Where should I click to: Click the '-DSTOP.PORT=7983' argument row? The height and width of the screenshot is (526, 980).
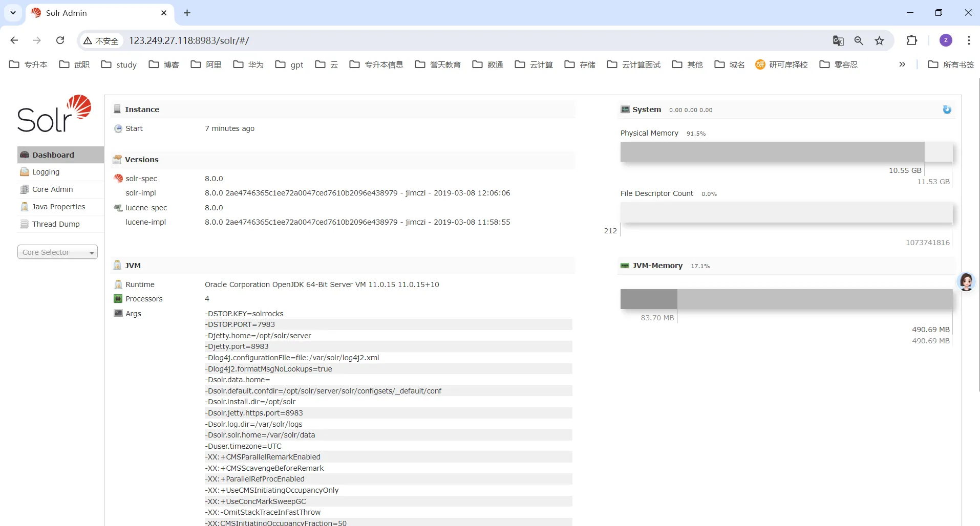pyautogui.click(x=388, y=324)
